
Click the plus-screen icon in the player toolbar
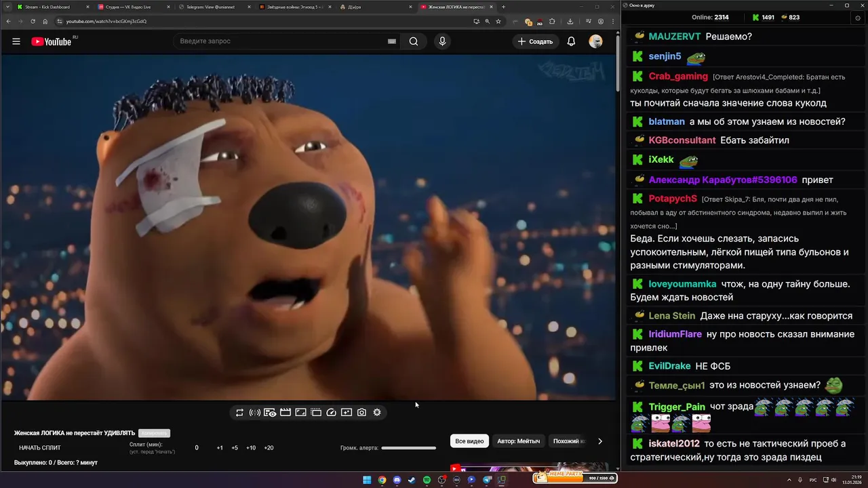pos(347,412)
